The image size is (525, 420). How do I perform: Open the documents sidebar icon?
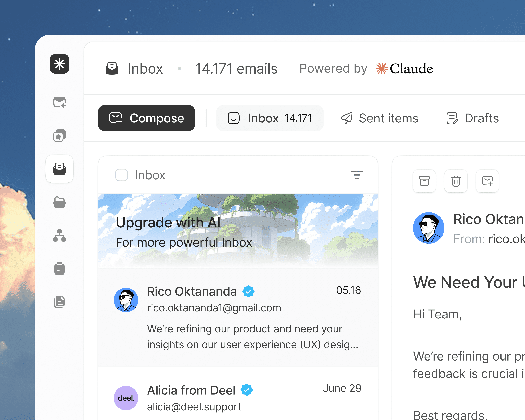point(59,302)
